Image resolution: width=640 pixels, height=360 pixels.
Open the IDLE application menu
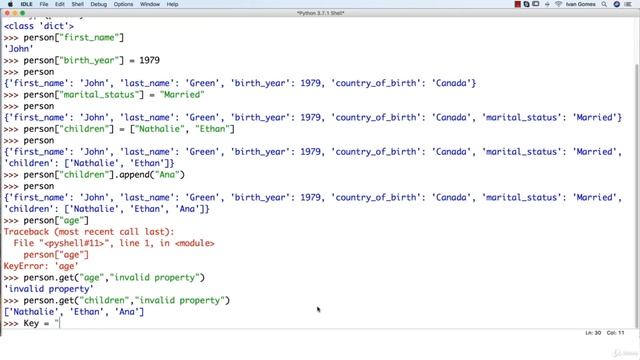pyautogui.click(x=26, y=4)
